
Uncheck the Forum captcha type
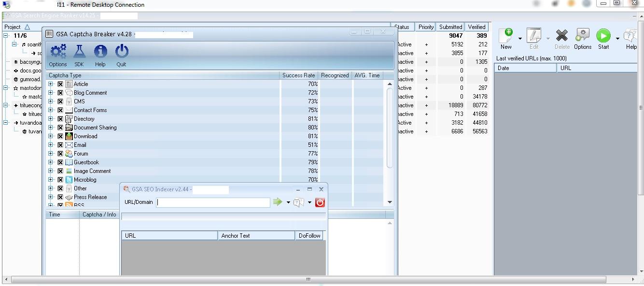point(60,153)
